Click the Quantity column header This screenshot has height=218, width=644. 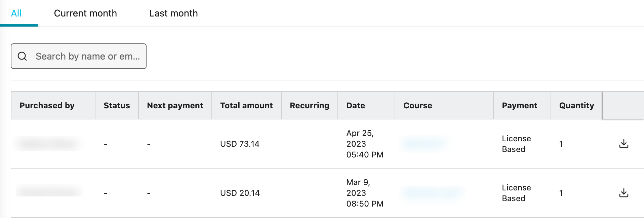click(x=576, y=106)
